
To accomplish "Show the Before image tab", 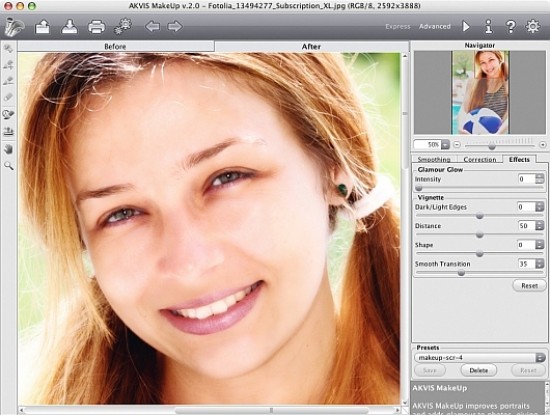I will (115, 46).
